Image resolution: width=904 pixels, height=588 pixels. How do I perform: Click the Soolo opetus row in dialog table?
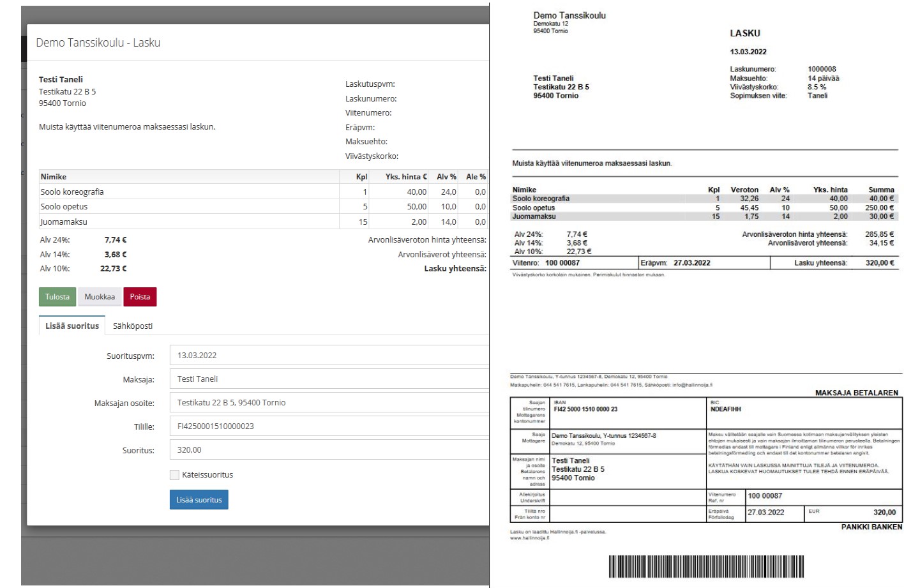click(x=64, y=207)
